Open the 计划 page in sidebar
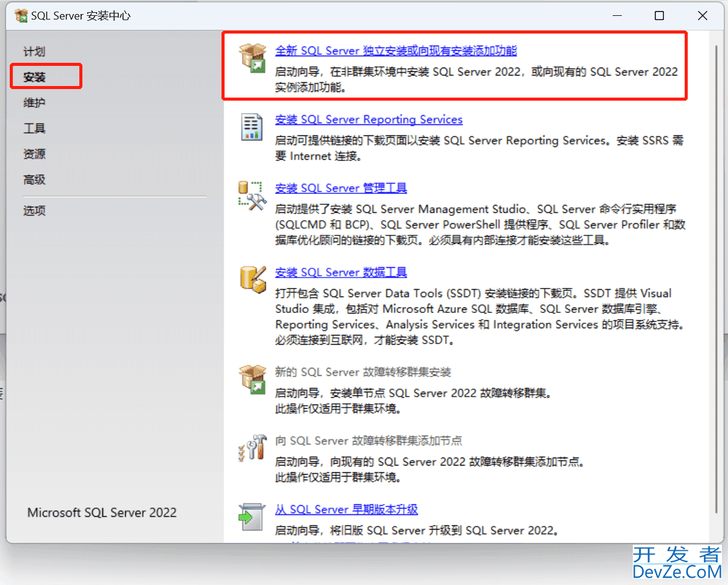Screen dimensions: 728x585 34,51
